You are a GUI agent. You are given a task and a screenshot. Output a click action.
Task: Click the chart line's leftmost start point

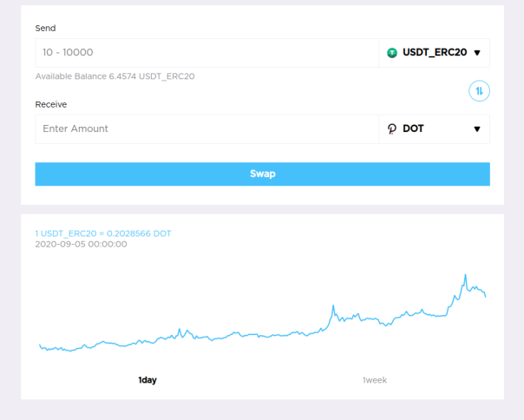[x=40, y=345]
